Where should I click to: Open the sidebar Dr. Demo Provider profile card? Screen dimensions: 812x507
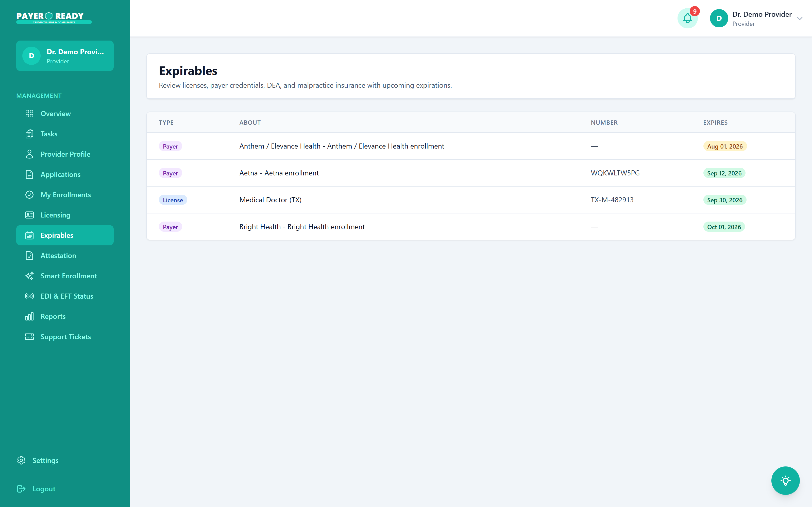[65, 56]
